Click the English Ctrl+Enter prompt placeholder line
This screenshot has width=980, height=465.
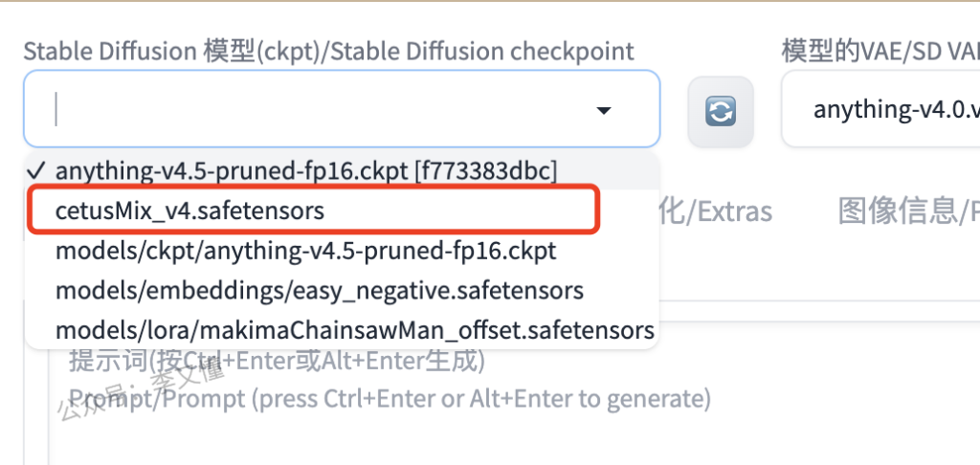click(x=389, y=398)
